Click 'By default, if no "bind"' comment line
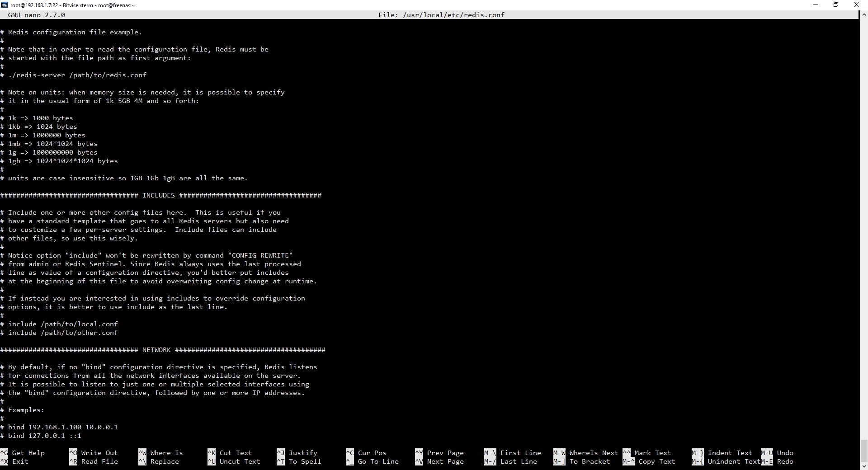This screenshot has height=470, width=868. (159, 367)
